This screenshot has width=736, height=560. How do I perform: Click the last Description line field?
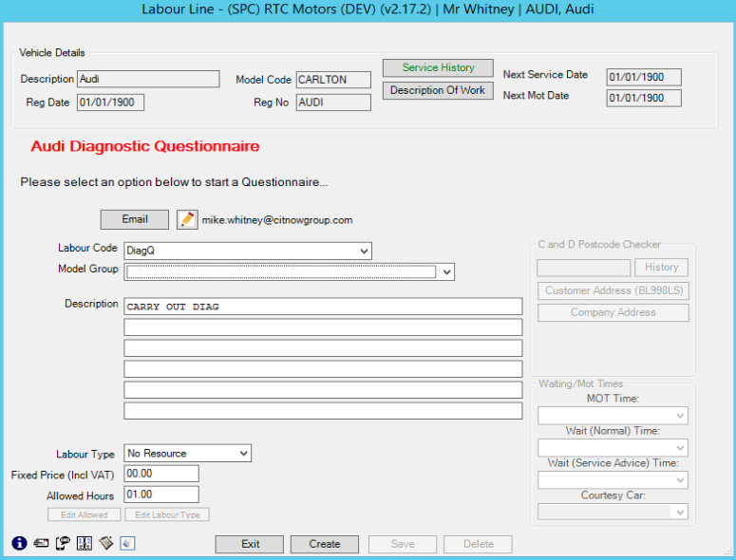(323, 411)
